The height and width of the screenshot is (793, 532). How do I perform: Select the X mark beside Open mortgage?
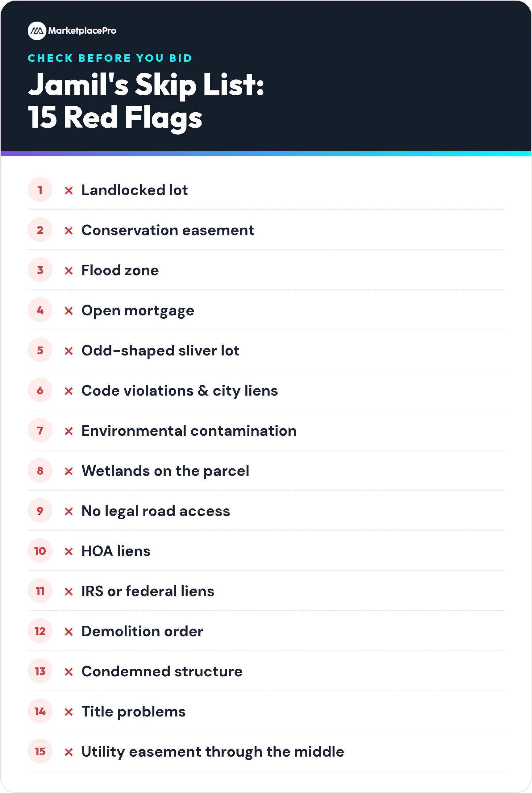point(69,311)
